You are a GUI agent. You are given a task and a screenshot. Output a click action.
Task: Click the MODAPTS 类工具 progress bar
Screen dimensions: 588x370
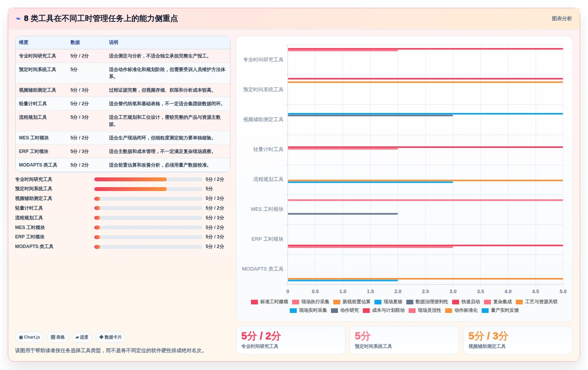(148, 247)
